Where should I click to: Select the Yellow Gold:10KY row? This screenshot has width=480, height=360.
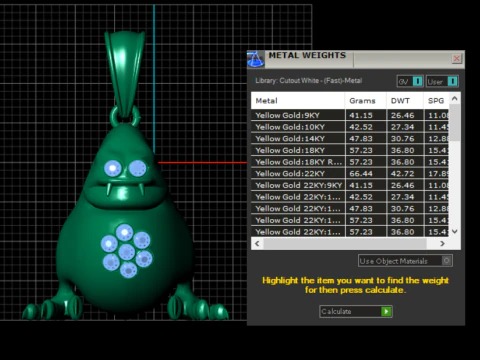(x=350, y=127)
